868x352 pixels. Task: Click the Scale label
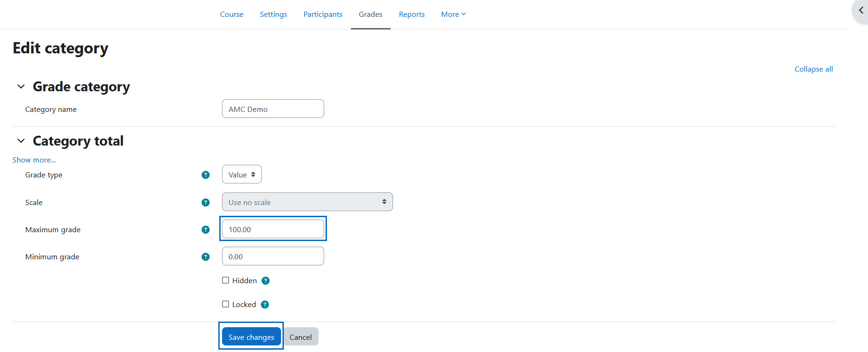[x=34, y=202]
